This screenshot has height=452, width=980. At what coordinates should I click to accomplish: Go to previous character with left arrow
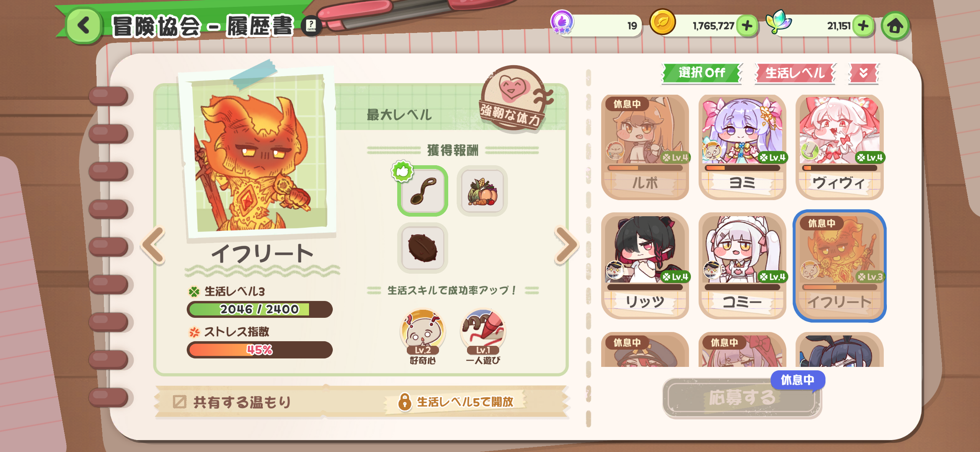coord(153,245)
